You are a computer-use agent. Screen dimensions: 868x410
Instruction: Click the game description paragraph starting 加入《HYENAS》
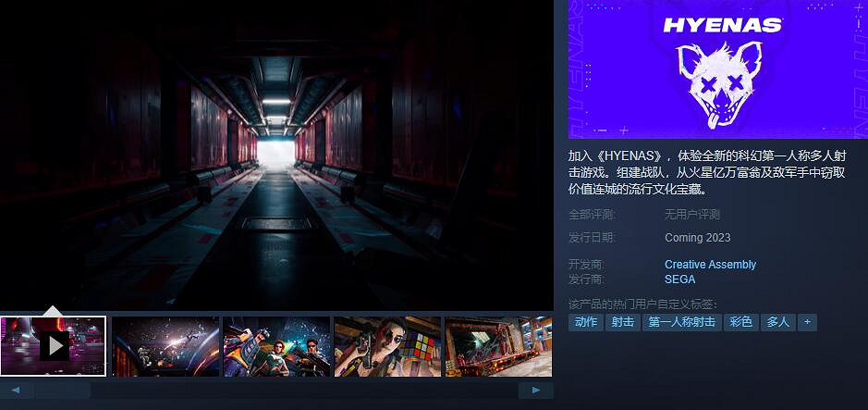(707, 172)
